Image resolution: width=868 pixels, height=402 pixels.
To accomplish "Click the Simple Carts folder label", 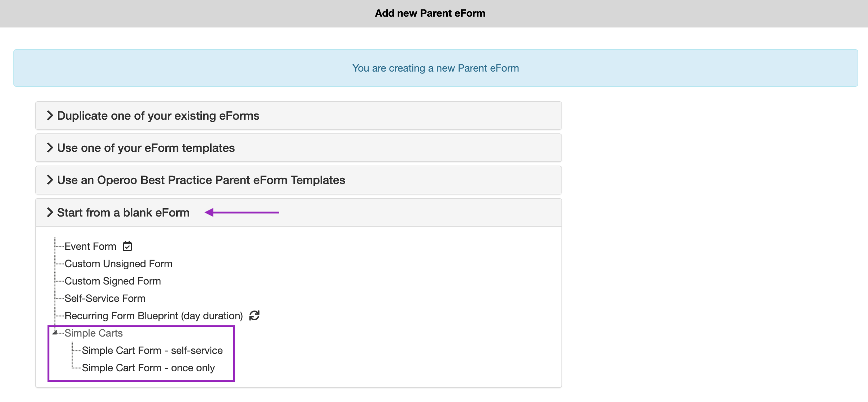I will (x=94, y=333).
